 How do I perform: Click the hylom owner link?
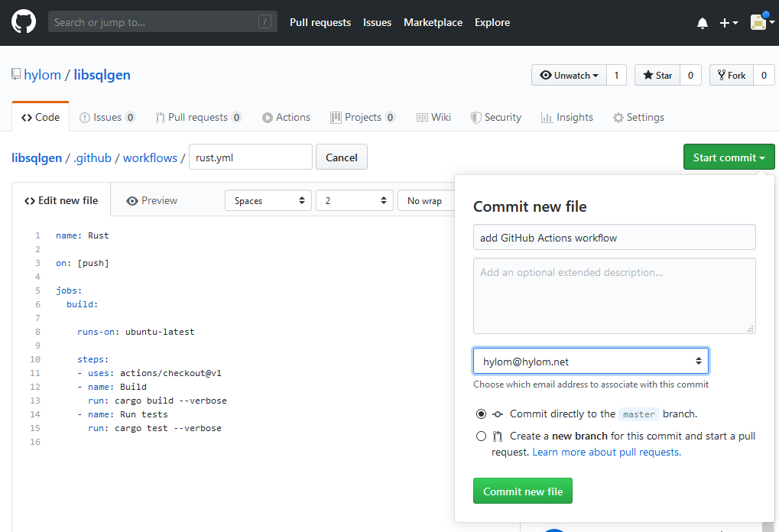(x=42, y=74)
